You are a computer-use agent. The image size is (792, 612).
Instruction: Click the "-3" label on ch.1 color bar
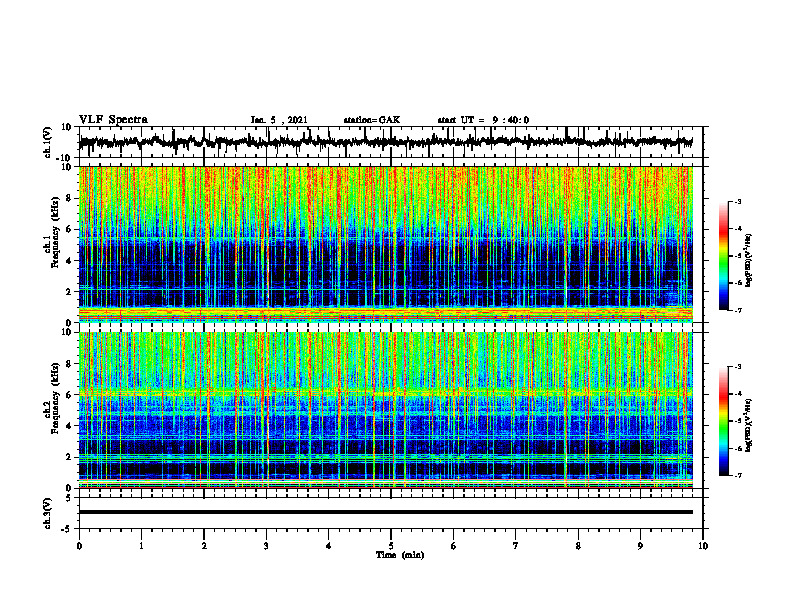pos(738,202)
